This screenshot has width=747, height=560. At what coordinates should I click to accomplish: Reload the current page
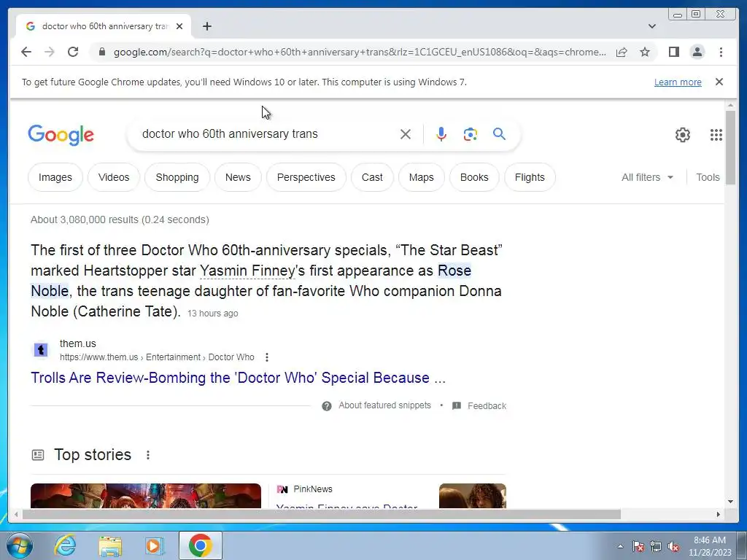(73, 52)
